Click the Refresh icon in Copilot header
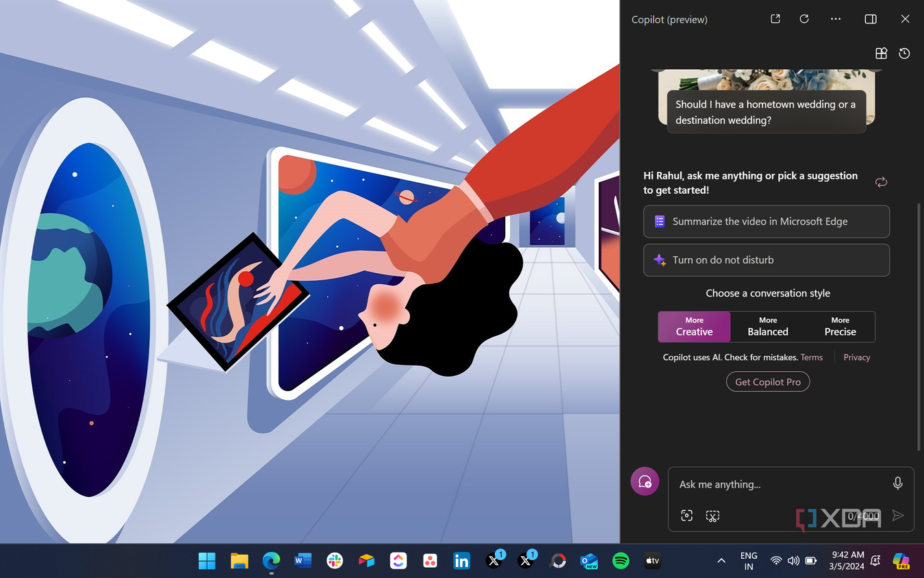 point(804,19)
